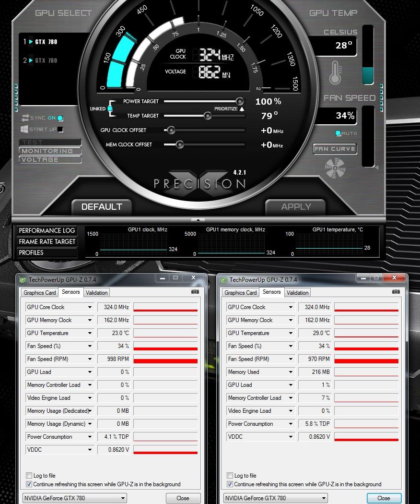Viewport: 420px width, 504px height.
Task: Click Close button in right GPU-Z window
Action: [x=384, y=498]
